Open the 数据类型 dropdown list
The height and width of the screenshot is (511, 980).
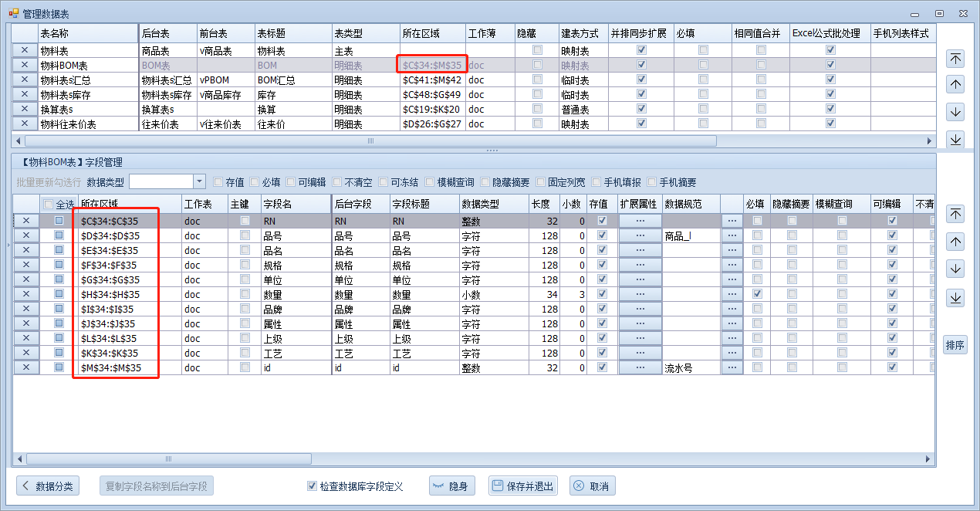coord(199,181)
